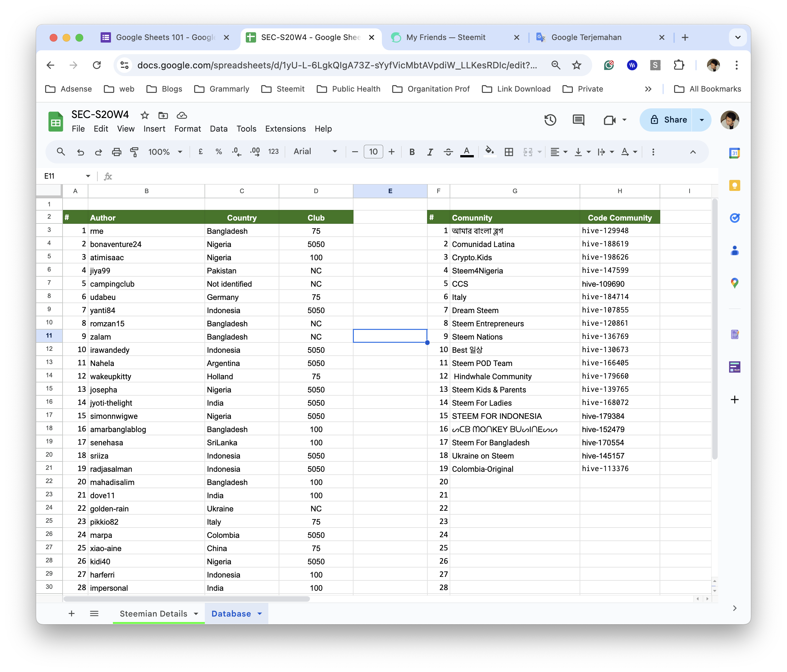Click the undo arrow
This screenshot has width=787, height=672.
click(x=81, y=152)
